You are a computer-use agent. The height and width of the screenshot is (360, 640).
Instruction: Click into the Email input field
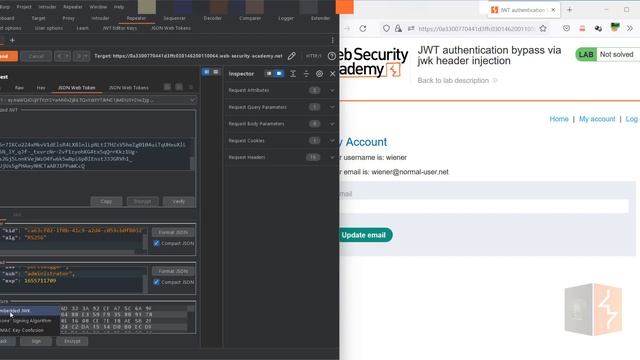(484, 206)
